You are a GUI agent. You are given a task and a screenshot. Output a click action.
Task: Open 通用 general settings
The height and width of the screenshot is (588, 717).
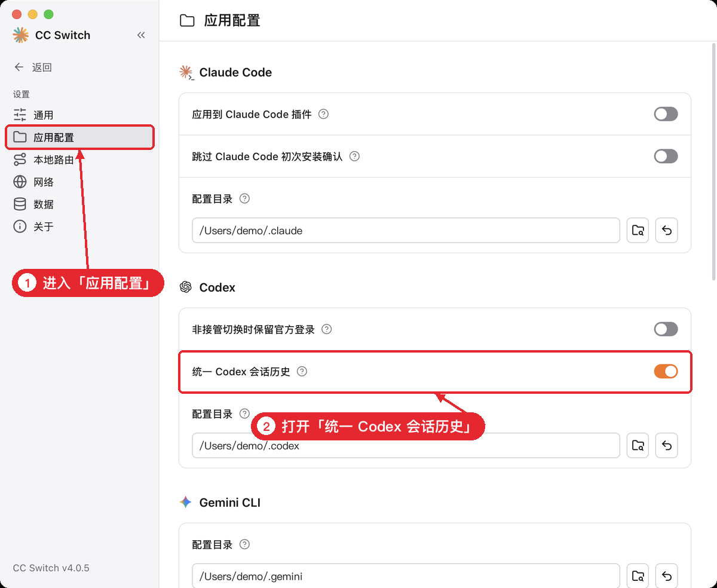pos(79,115)
